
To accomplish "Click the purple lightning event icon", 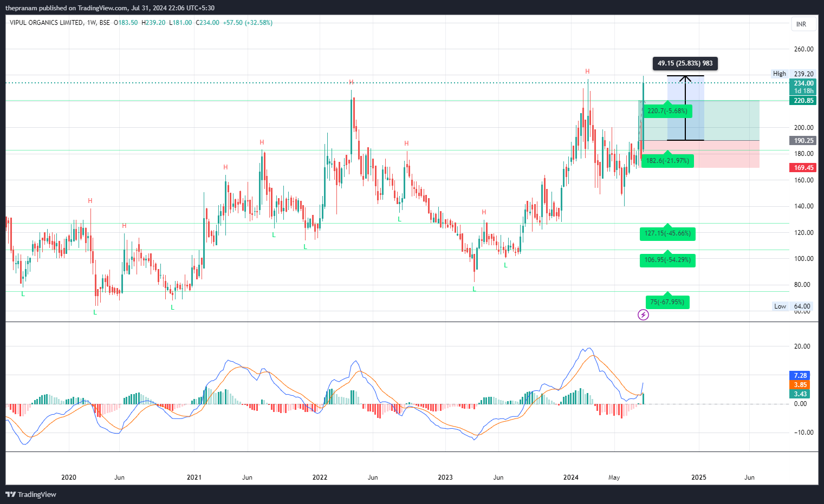I will click(x=643, y=315).
